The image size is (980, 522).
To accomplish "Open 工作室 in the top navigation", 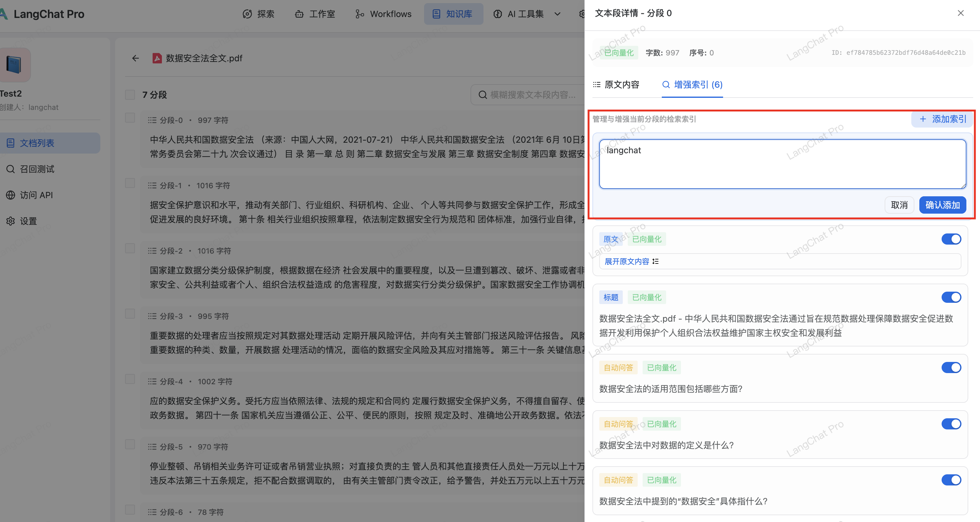I will pos(315,14).
